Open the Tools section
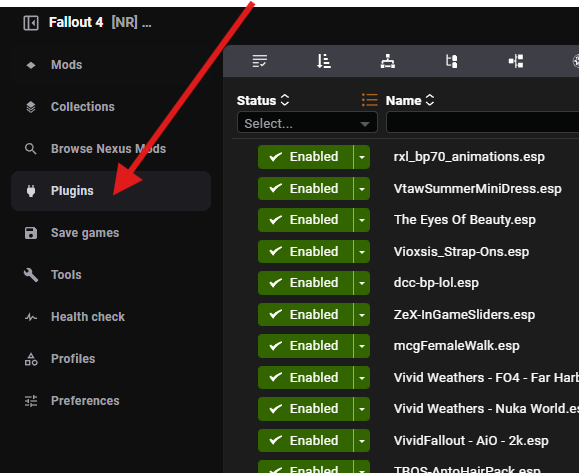 (x=111, y=275)
